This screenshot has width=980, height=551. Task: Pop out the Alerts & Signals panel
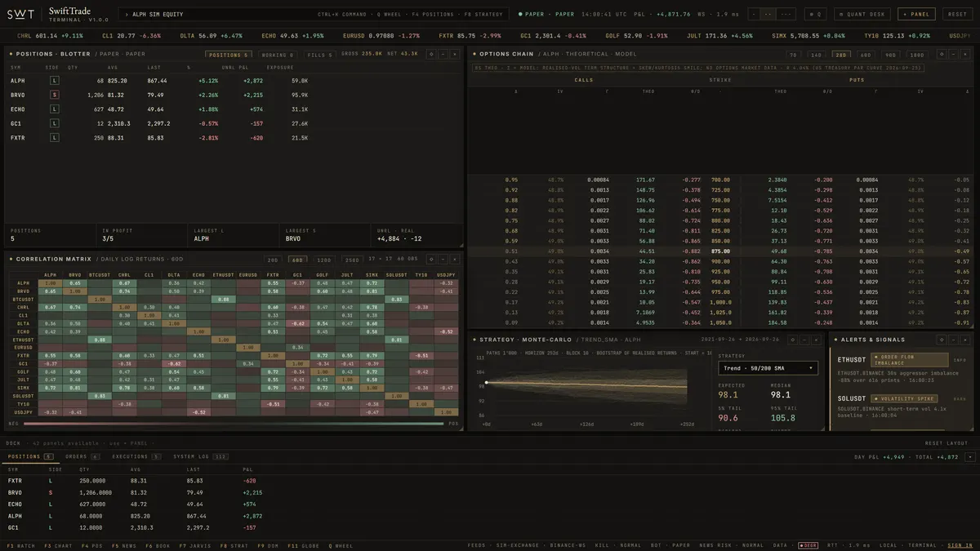[942, 339]
